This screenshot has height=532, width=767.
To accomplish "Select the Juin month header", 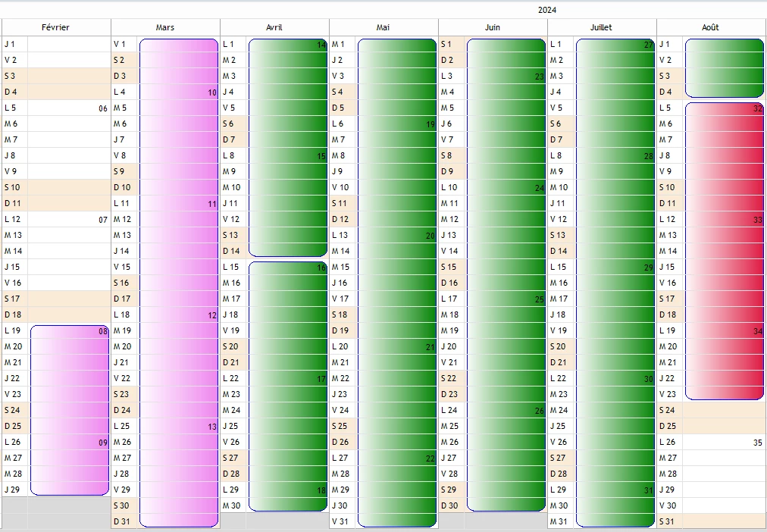I will [x=493, y=27].
